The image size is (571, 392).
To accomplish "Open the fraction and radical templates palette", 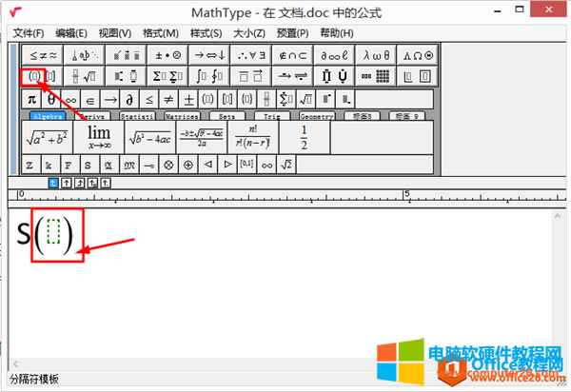I will click(84, 76).
